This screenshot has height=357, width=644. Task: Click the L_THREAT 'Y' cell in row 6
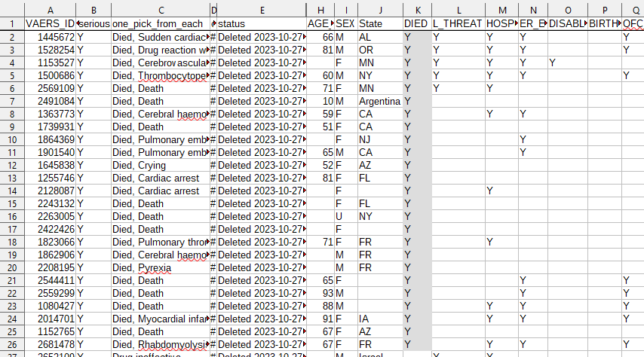(458, 89)
